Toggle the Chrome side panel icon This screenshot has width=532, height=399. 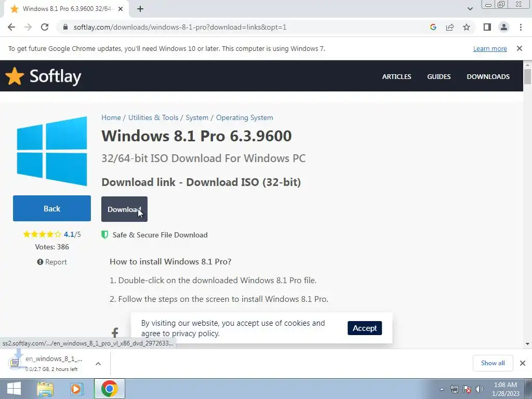click(487, 27)
